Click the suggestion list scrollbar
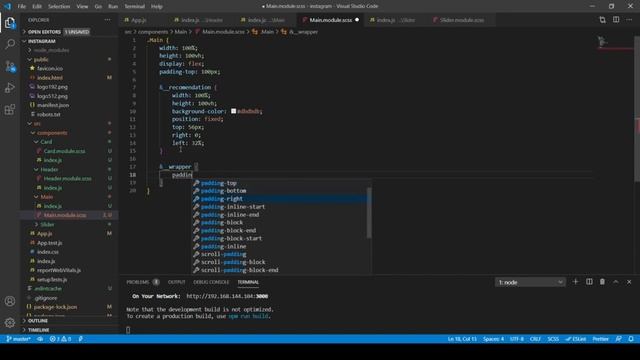Screen dimensions: 640x360 point(369,212)
